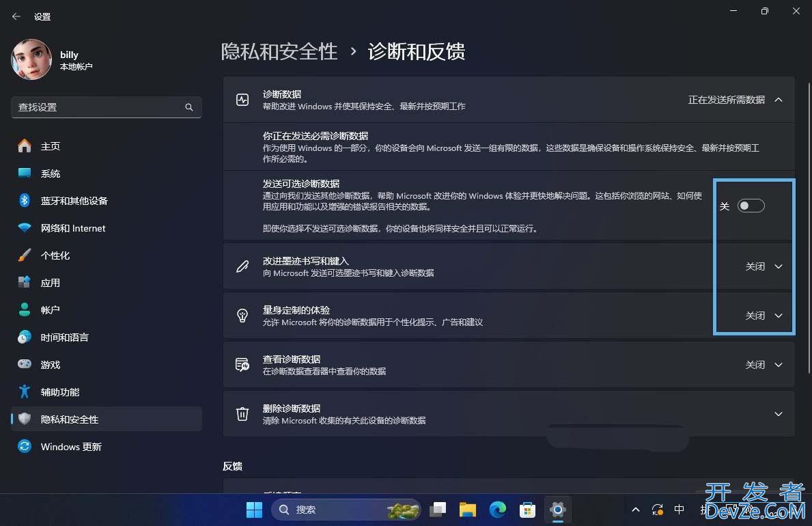The height and width of the screenshot is (526, 812).
Task: Click 隐私和安全性 breadcrumb link
Action: 279,51
